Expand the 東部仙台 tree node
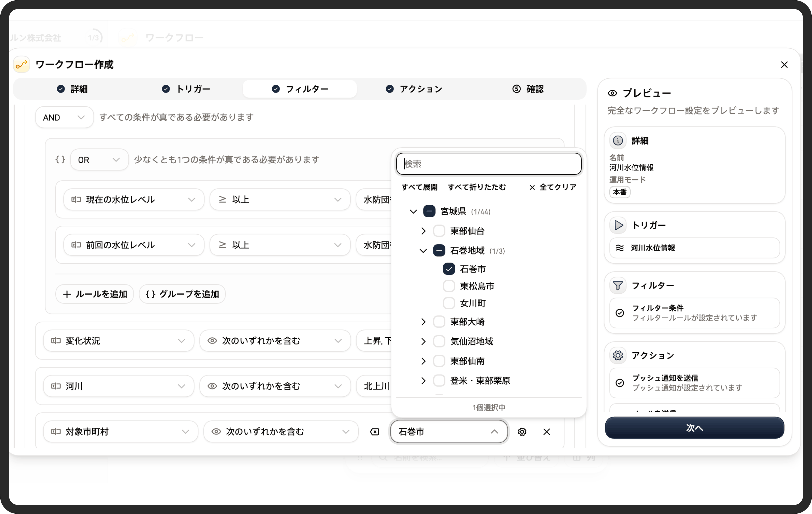Image resolution: width=812 pixels, height=514 pixels. 423,231
